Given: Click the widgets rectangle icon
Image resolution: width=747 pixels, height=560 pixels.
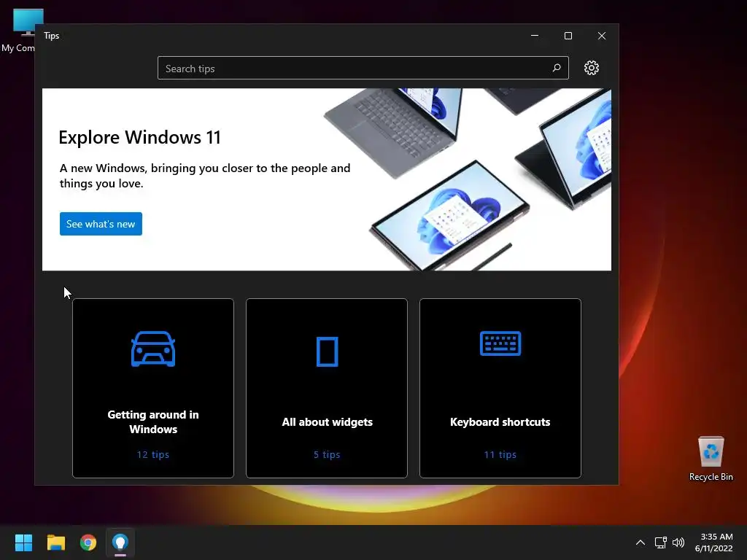Looking at the screenshot, I should [x=328, y=351].
